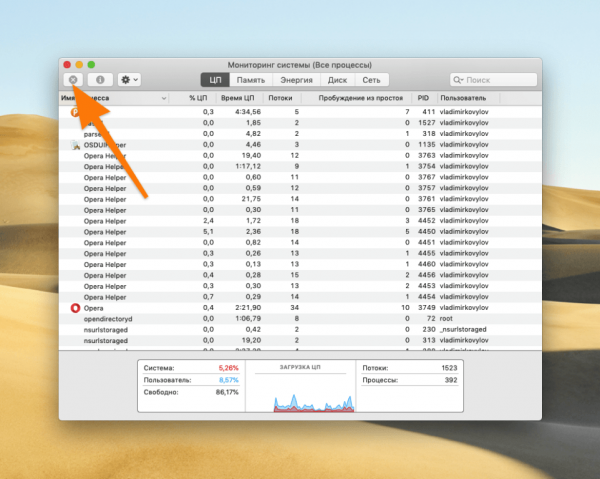The image size is (600, 479).
Task: Select Opera Helper with PID 4450
Action: (300, 232)
